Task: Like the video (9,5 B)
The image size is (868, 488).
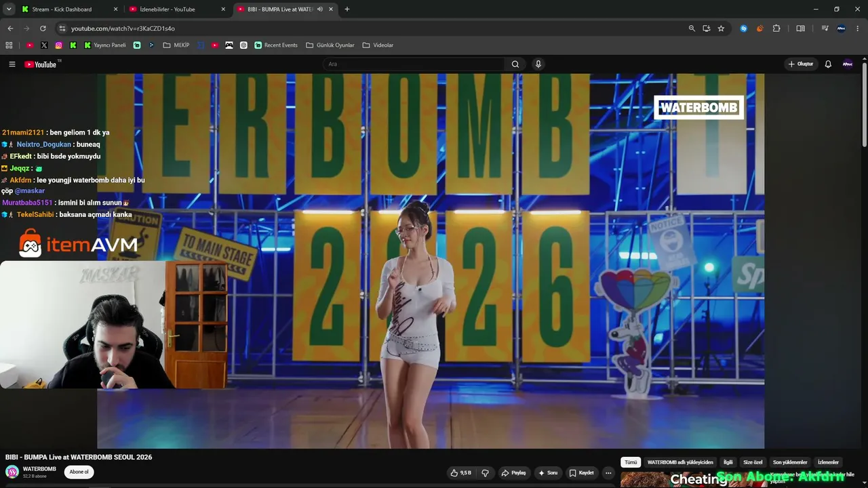Action: tap(461, 472)
